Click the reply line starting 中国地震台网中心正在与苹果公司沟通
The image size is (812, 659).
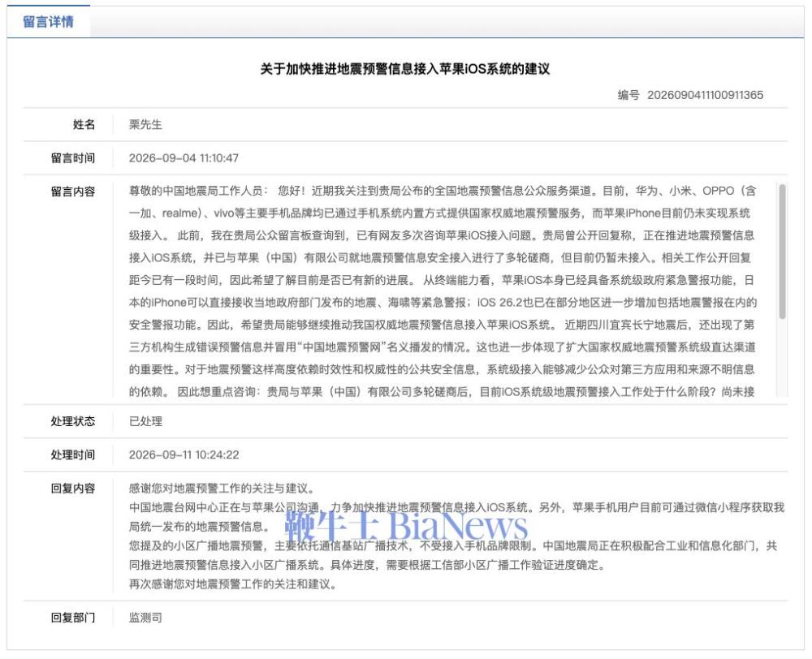456,507
